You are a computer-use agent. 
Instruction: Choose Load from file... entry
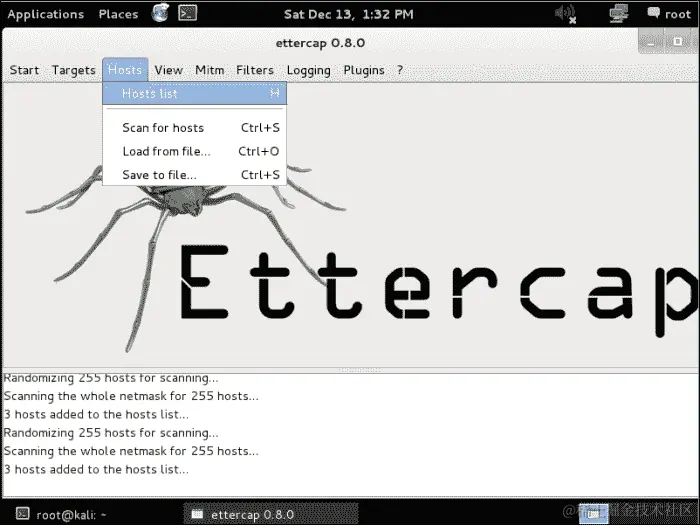click(x=195, y=151)
